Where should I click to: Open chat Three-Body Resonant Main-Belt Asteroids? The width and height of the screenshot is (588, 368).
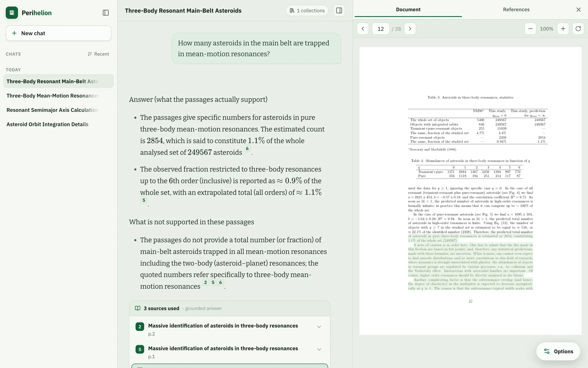[59, 81]
